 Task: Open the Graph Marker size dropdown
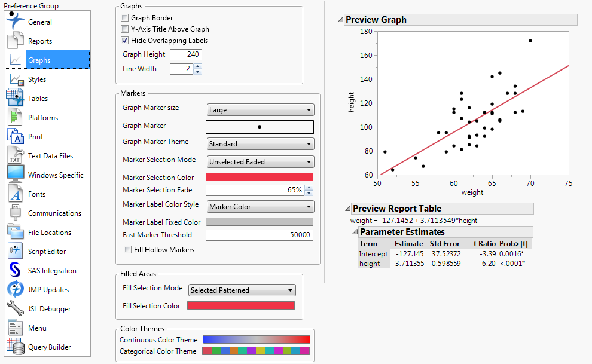261,110
